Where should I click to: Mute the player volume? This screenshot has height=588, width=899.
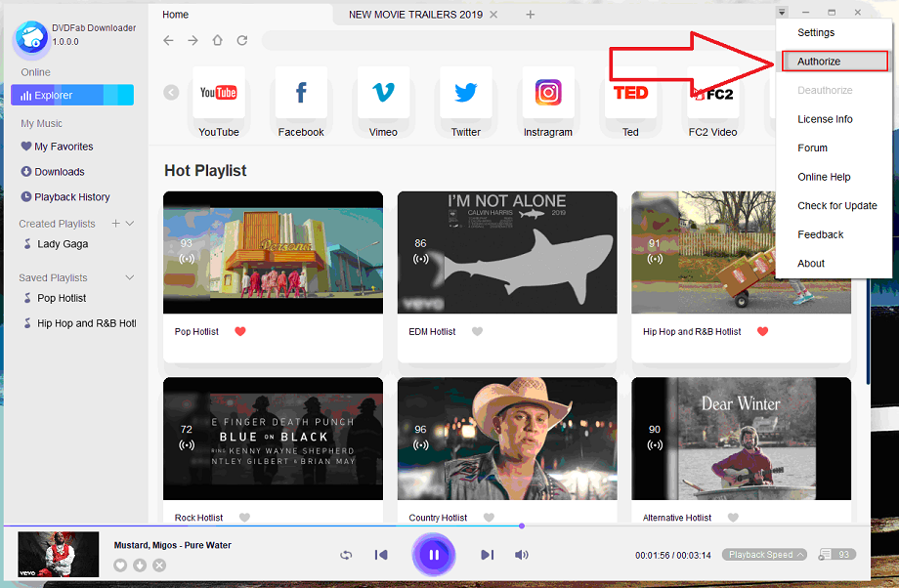[522, 555]
